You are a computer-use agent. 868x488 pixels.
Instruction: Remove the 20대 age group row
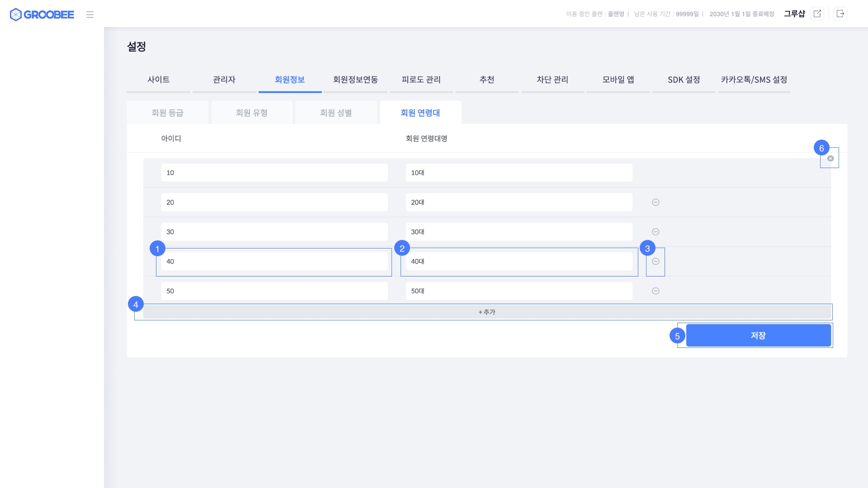(x=656, y=202)
